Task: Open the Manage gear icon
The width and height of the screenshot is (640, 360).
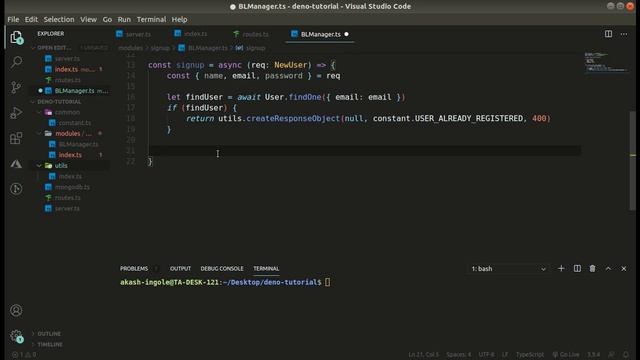Action: pos(16,336)
